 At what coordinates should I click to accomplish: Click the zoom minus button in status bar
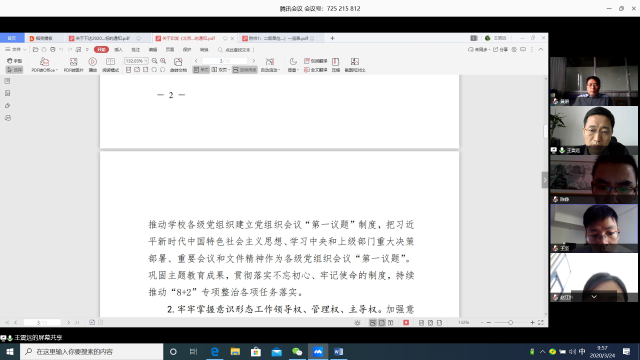click(x=489, y=322)
